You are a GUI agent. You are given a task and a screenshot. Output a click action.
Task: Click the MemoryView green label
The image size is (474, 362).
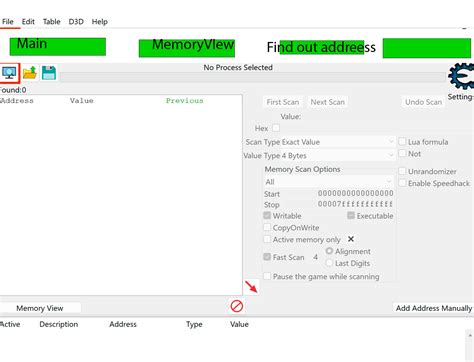pos(187,48)
